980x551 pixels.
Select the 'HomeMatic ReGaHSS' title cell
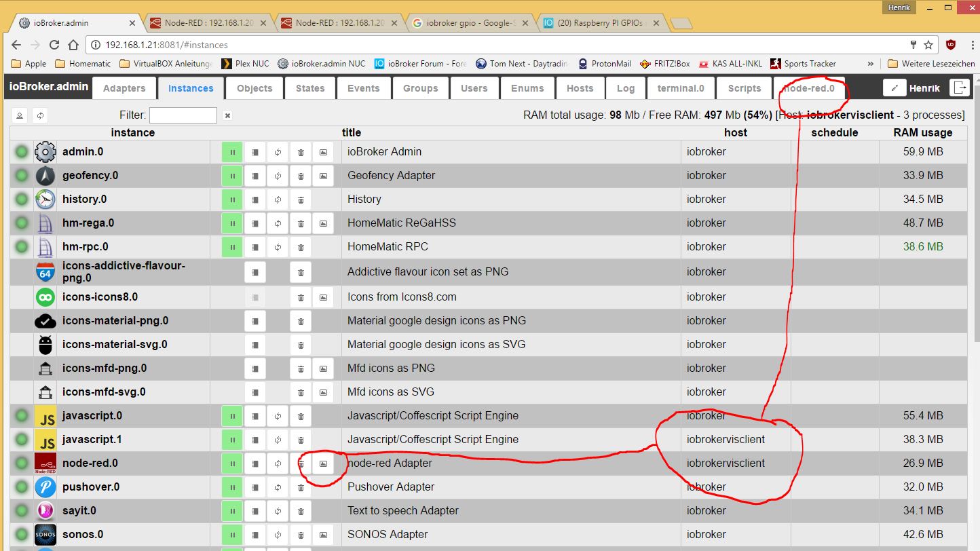512,223
